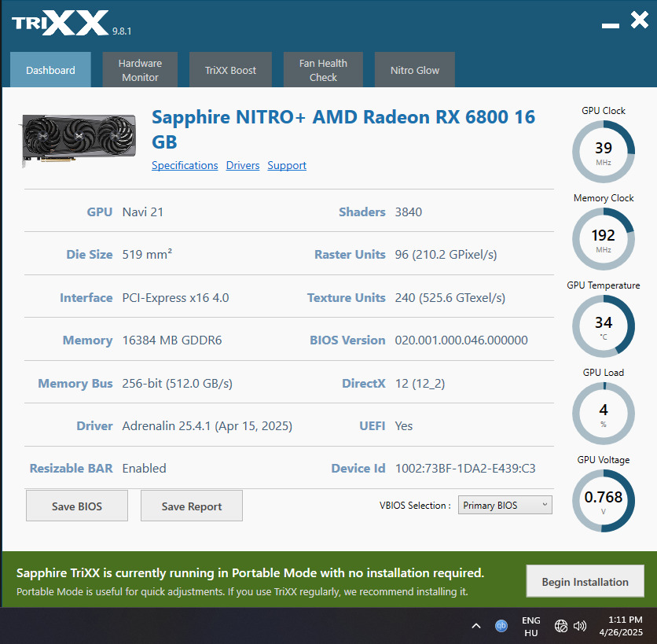Open the TriXX Boost tab
The image size is (657, 644).
[230, 70]
